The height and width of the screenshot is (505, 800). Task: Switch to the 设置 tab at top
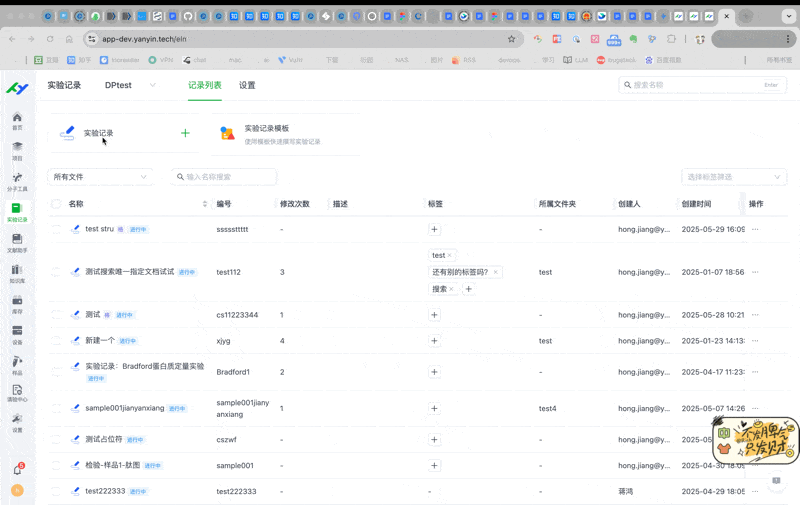pyautogui.click(x=247, y=85)
